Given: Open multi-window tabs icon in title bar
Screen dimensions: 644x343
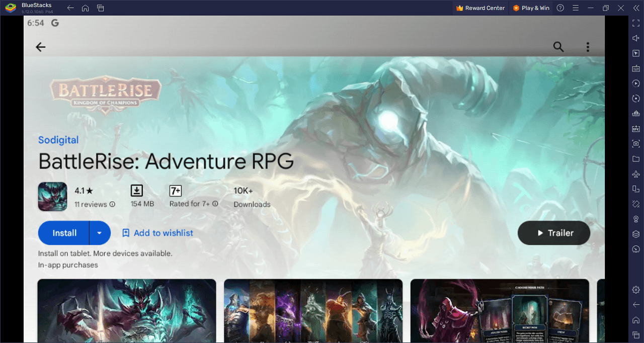Looking at the screenshot, I should pos(101,8).
